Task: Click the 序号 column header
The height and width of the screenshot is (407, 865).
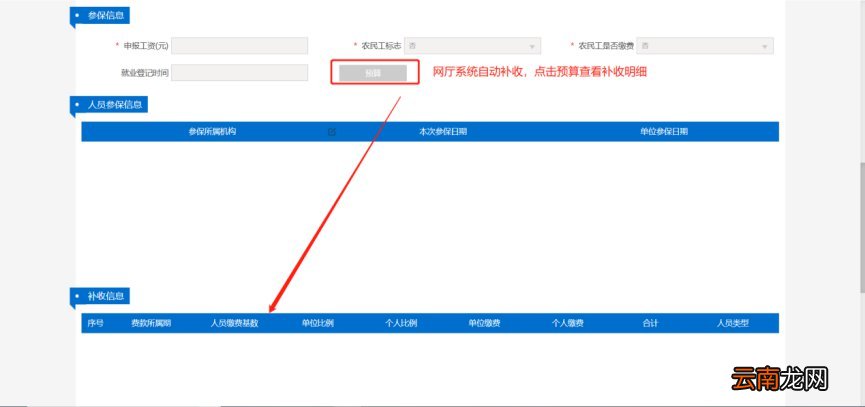Action: pyautogui.click(x=95, y=323)
